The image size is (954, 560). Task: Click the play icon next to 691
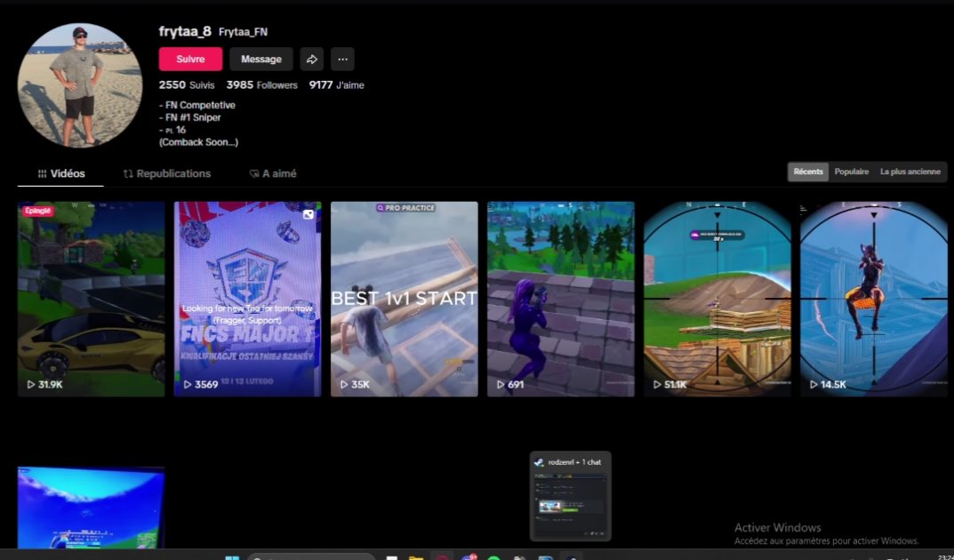501,384
